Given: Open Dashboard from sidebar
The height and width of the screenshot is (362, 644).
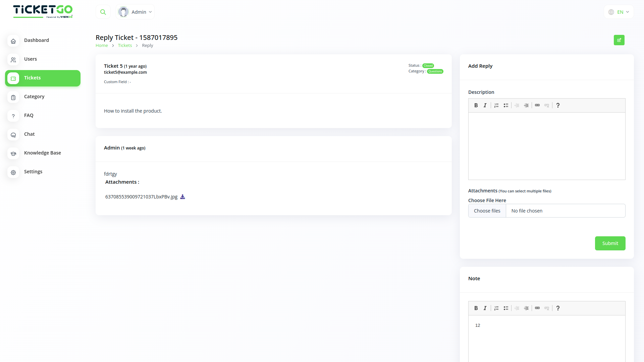Looking at the screenshot, I should click(x=36, y=40).
